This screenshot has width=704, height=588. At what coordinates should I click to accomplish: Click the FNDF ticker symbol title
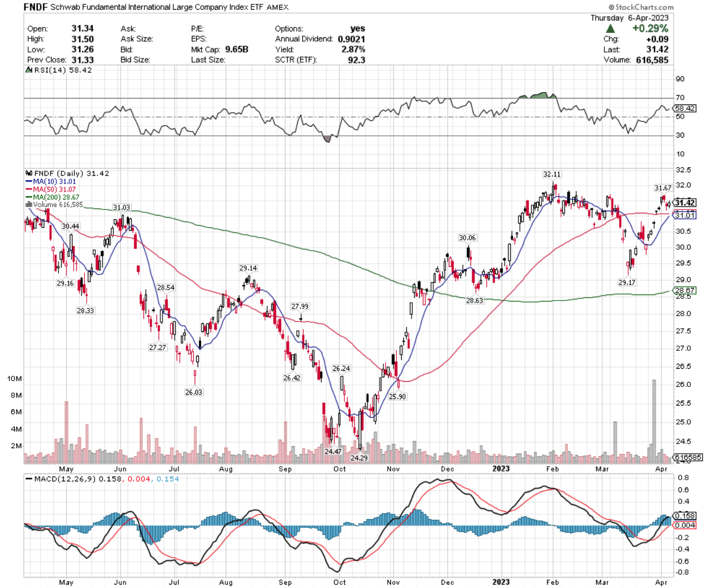[36, 7]
